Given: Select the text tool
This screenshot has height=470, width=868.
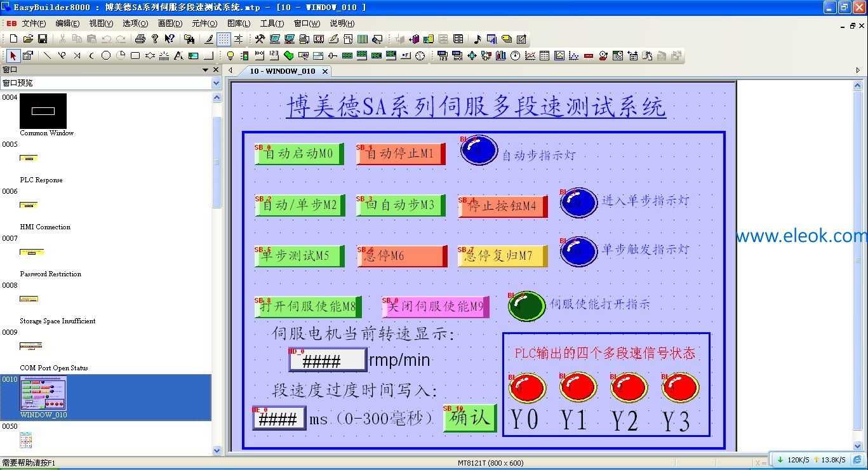Looking at the screenshot, I should 178,56.
